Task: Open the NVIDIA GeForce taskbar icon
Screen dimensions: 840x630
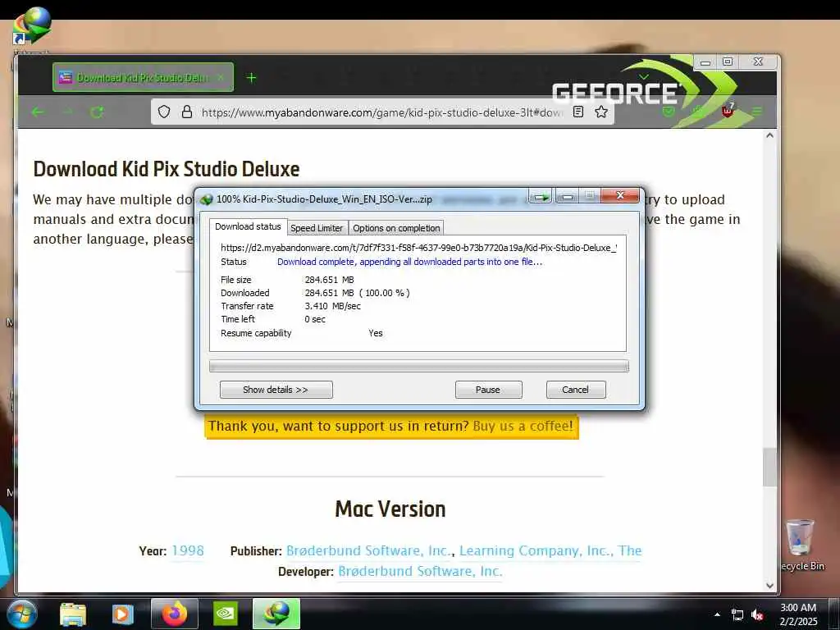Action: (226, 614)
